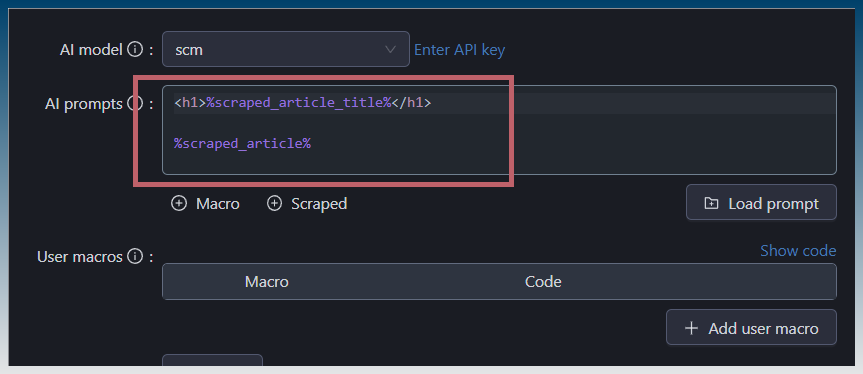
Task: Click the Load prompt button label
Action: click(773, 204)
